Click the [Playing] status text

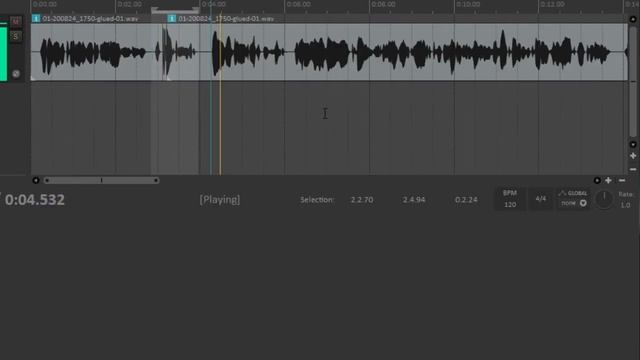tap(220, 200)
